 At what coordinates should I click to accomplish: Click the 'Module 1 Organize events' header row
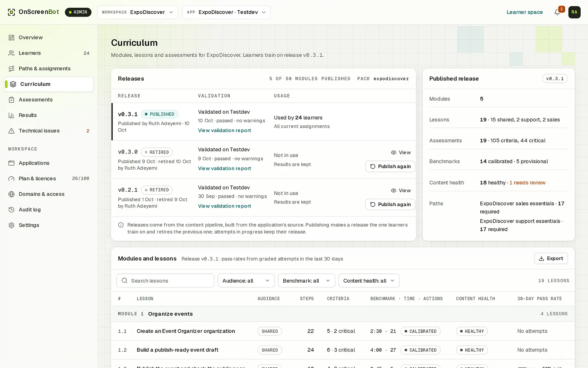point(343,314)
